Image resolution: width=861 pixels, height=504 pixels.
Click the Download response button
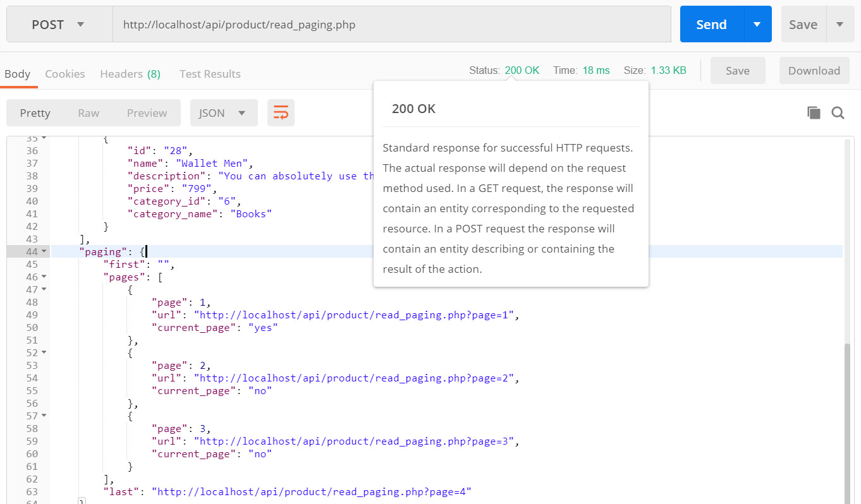pos(814,71)
